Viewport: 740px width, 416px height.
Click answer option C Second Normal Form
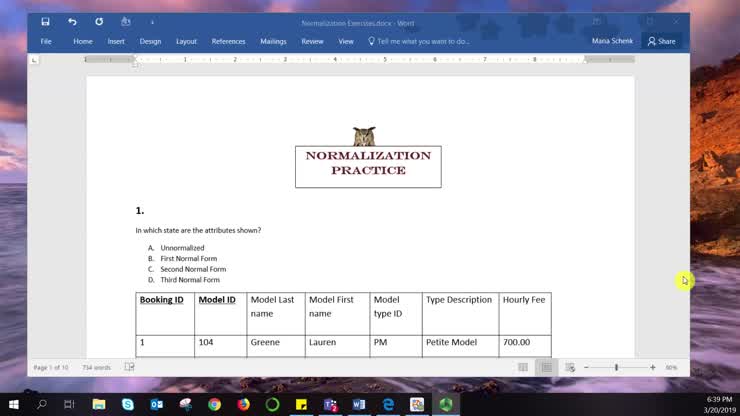tap(193, 269)
